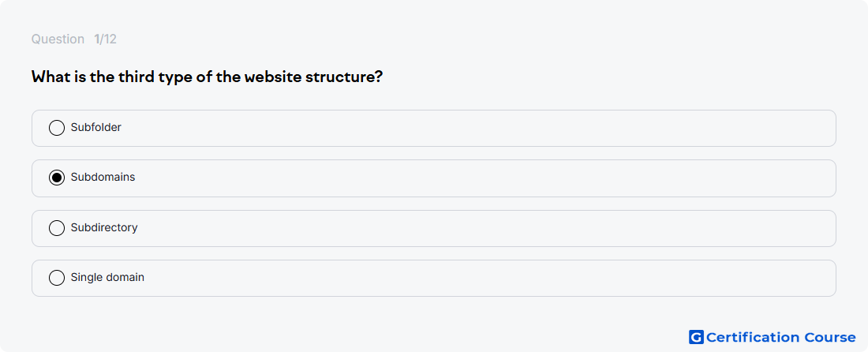Click the 1/12 question counter
Screen dimensions: 868x352
click(105, 39)
